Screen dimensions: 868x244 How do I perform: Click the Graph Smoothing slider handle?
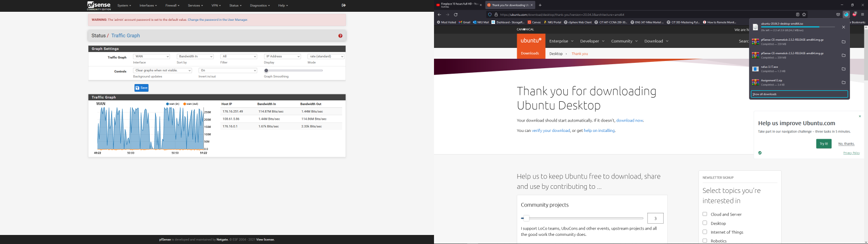click(x=266, y=70)
